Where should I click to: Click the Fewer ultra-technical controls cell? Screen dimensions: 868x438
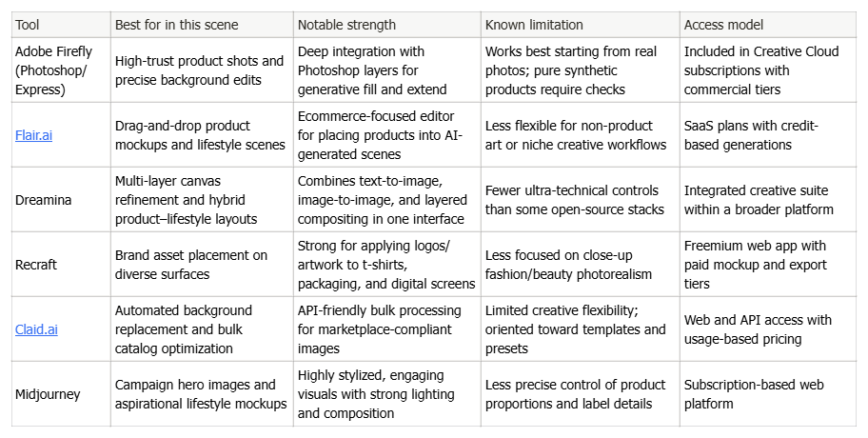point(581,200)
